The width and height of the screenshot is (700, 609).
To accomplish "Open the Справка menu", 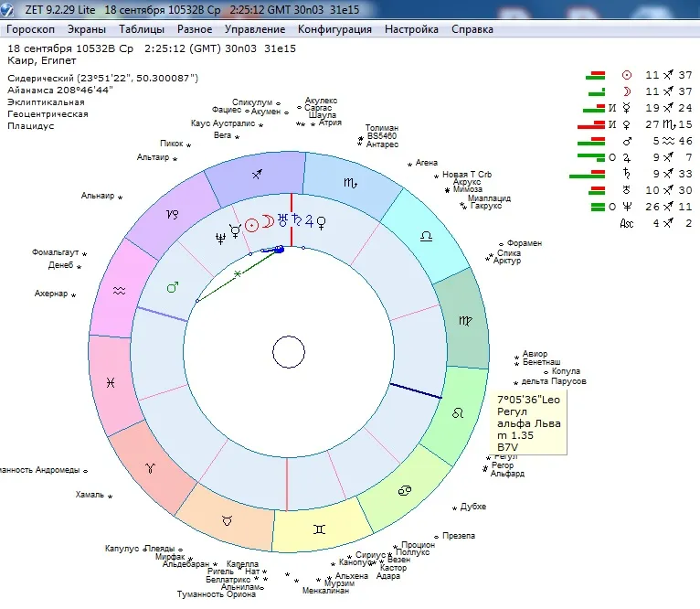I will click(x=472, y=29).
